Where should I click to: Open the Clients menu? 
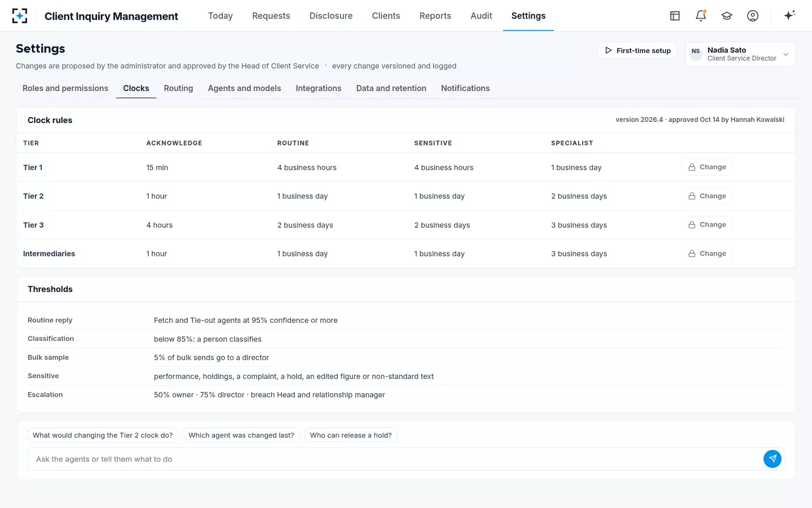[x=386, y=16]
